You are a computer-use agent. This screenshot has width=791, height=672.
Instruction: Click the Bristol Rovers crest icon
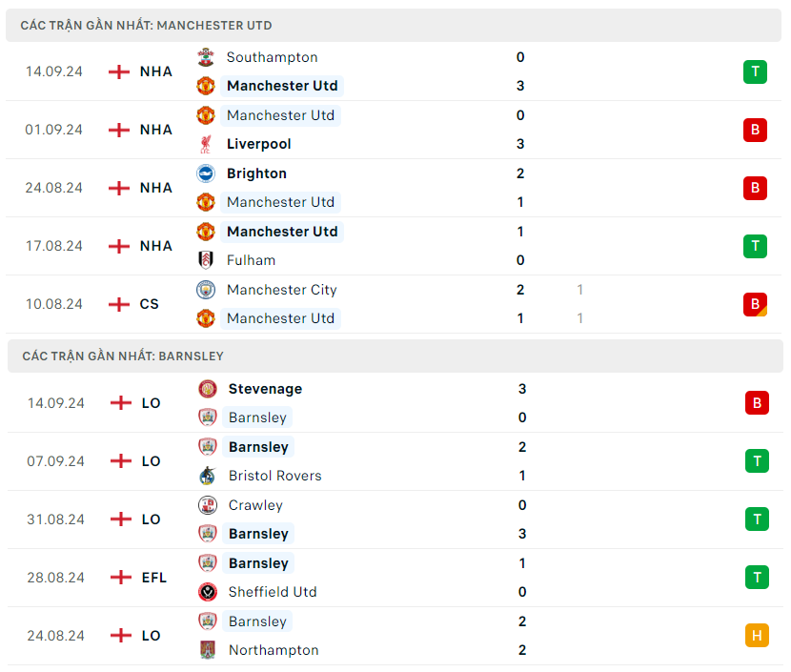point(208,476)
